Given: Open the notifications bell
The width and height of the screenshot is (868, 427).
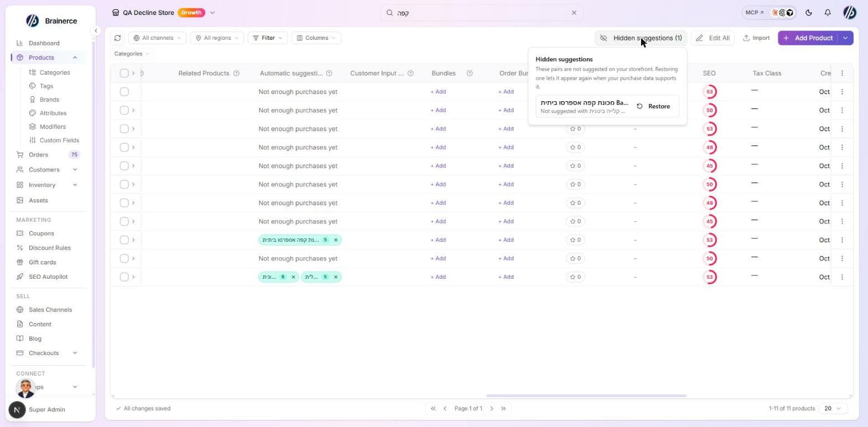Looking at the screenshot, I should point(828,13).
